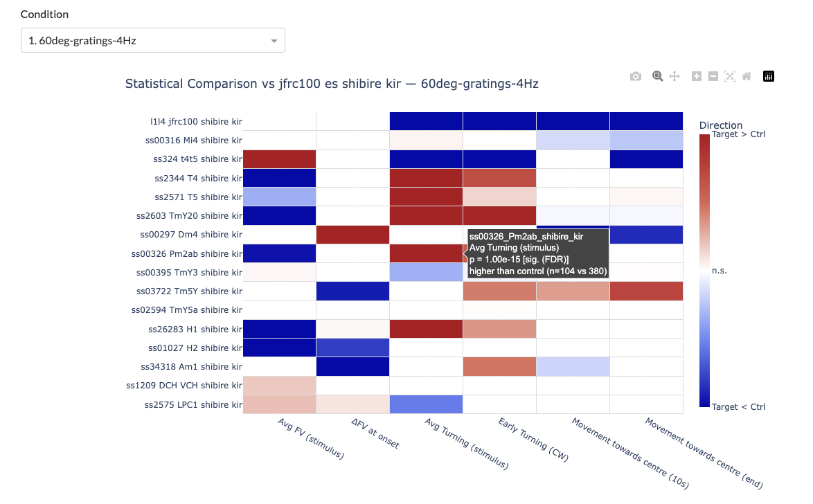Click the Zoom out minus icon
Viewport: 813px width, 504px height.
(713, 77)
